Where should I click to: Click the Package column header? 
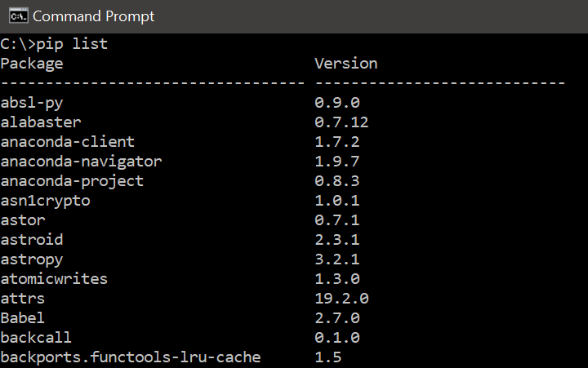point(32,63)
